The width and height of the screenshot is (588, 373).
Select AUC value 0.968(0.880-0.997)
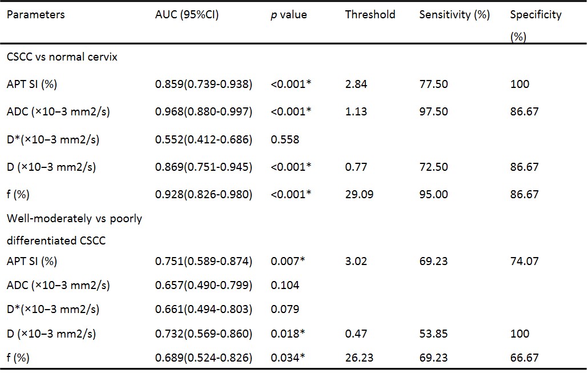point(204,112)
